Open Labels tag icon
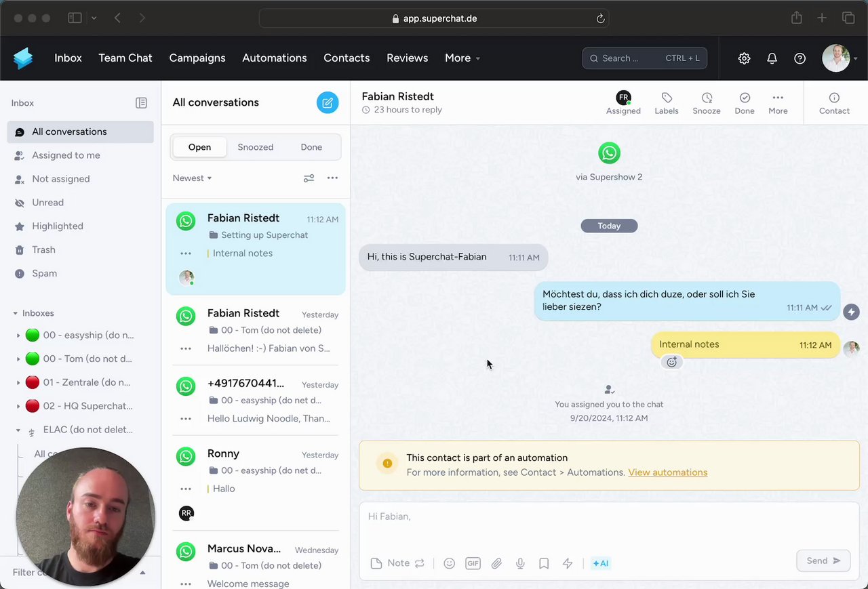This screenshot has width=868, height=589. (x=667, y=103)
